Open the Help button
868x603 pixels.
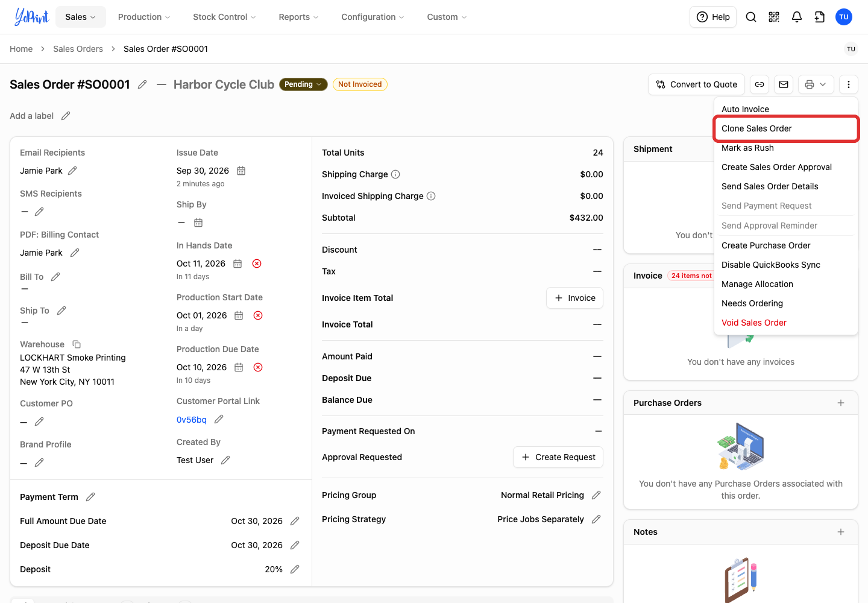pos(713,17)
